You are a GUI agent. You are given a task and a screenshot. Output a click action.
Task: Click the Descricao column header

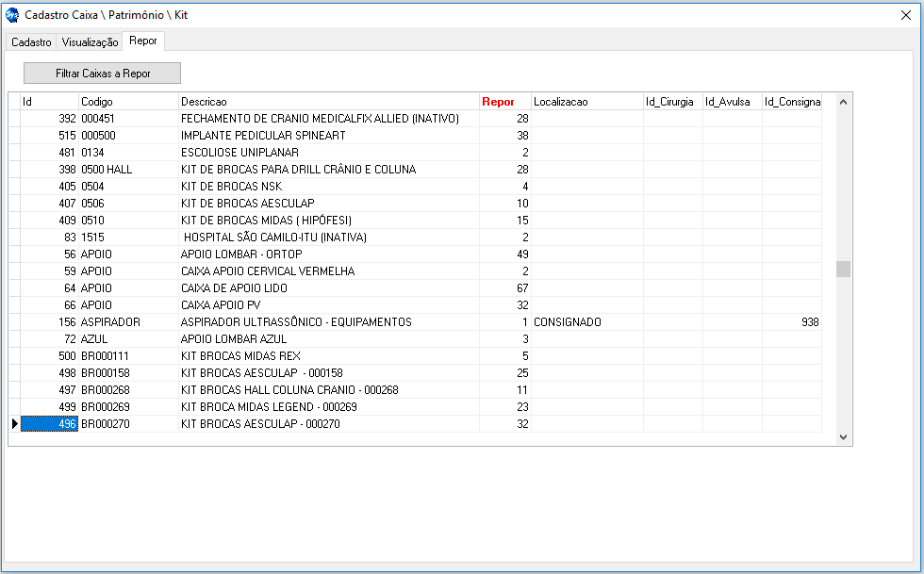204,102
